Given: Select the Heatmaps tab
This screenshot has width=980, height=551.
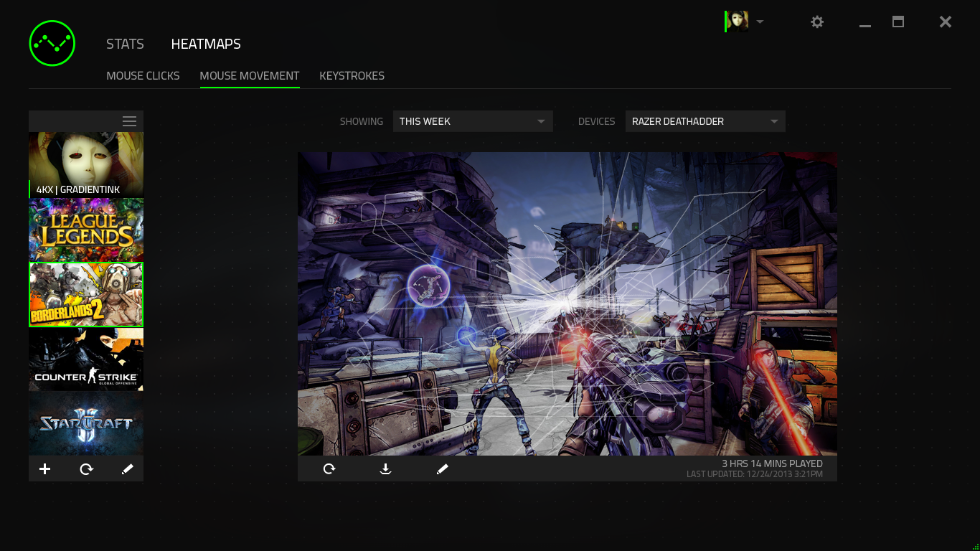Looking at the screenshot, I should tap(206, 44).
